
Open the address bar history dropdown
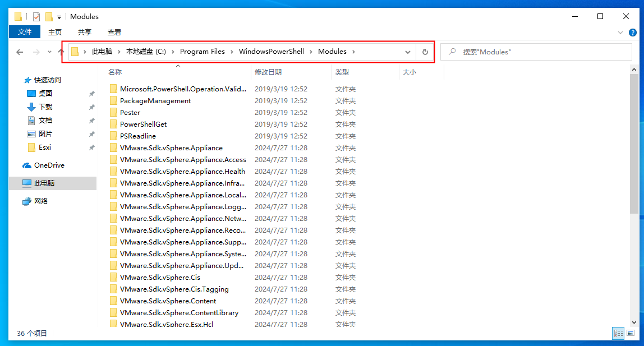[407, 52]
